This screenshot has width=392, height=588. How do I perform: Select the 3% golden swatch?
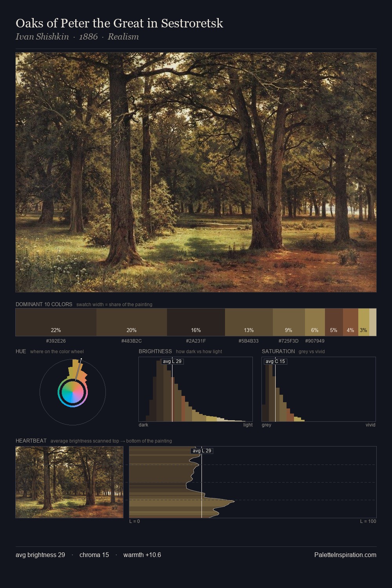coord(364,322)
